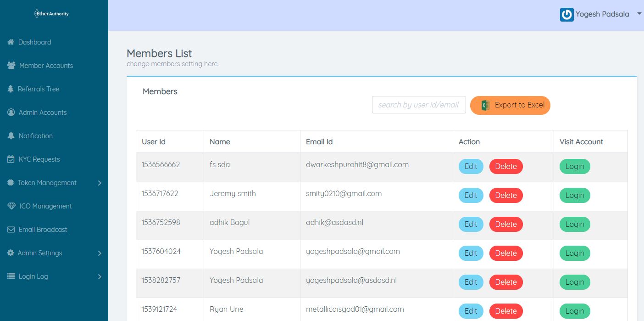Click the Admin Accounts user circle icon
This screenshot has height=321, width=644.
tap(11, 113)
